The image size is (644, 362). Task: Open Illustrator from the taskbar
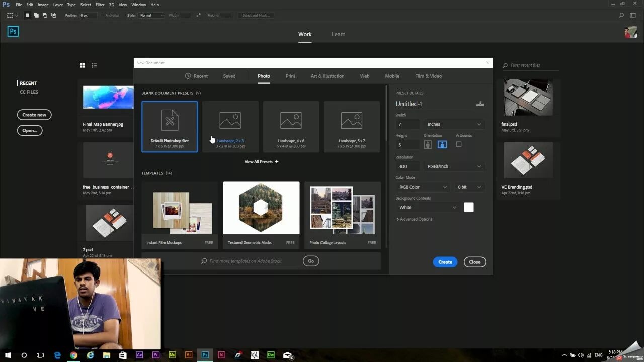(x=189, y=355)
